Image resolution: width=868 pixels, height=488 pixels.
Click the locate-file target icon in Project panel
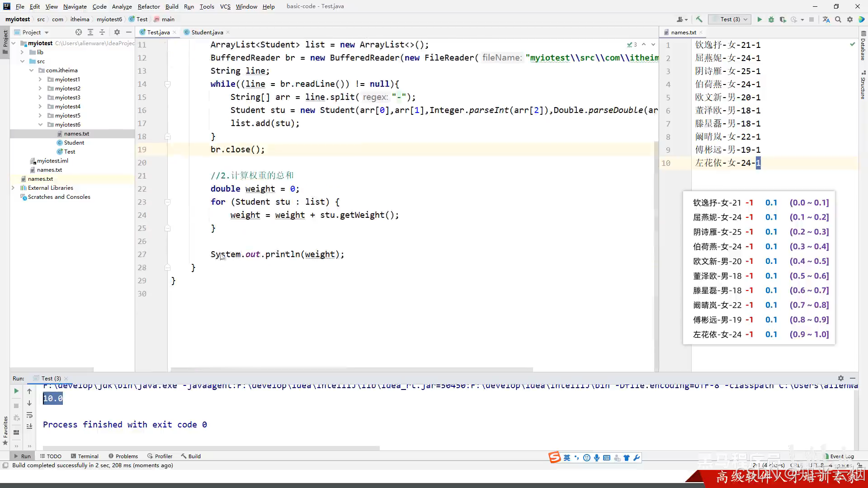point(79,32)
